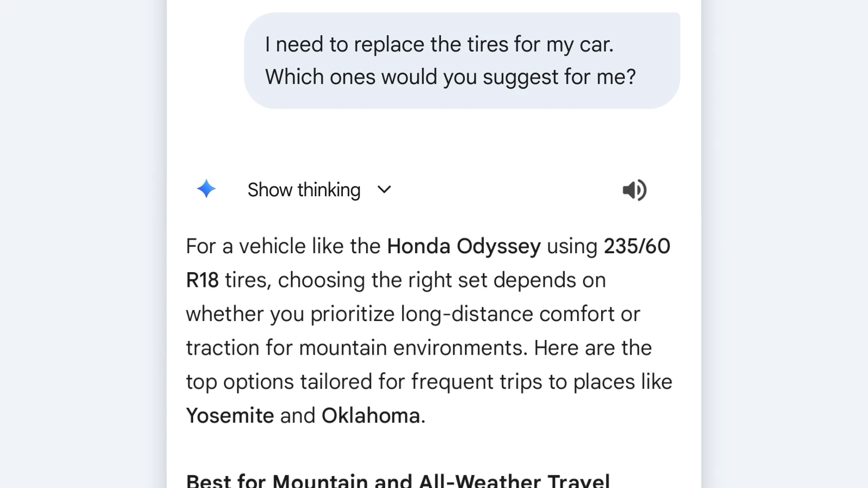Click the "I need to replace the tires" line
This screenshot has width=868, height=488.
click(x=439, y=44)
